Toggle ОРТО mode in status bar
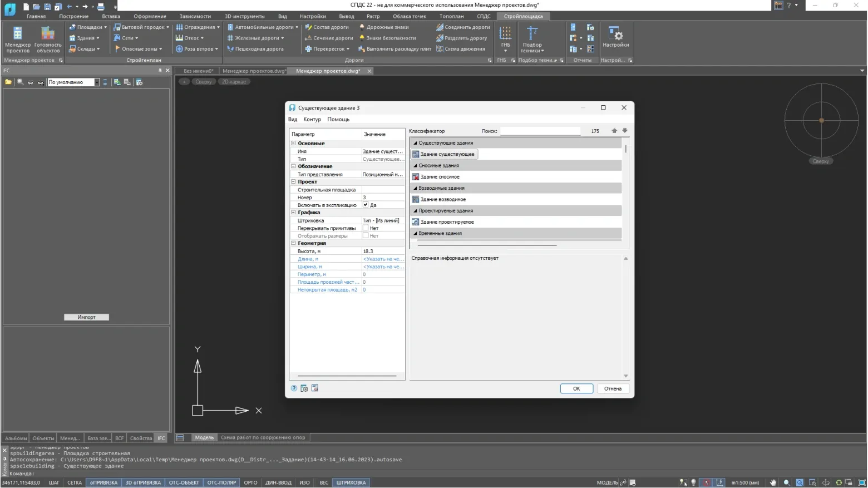Viewport: 868px width, 488px height. point(250,482)
